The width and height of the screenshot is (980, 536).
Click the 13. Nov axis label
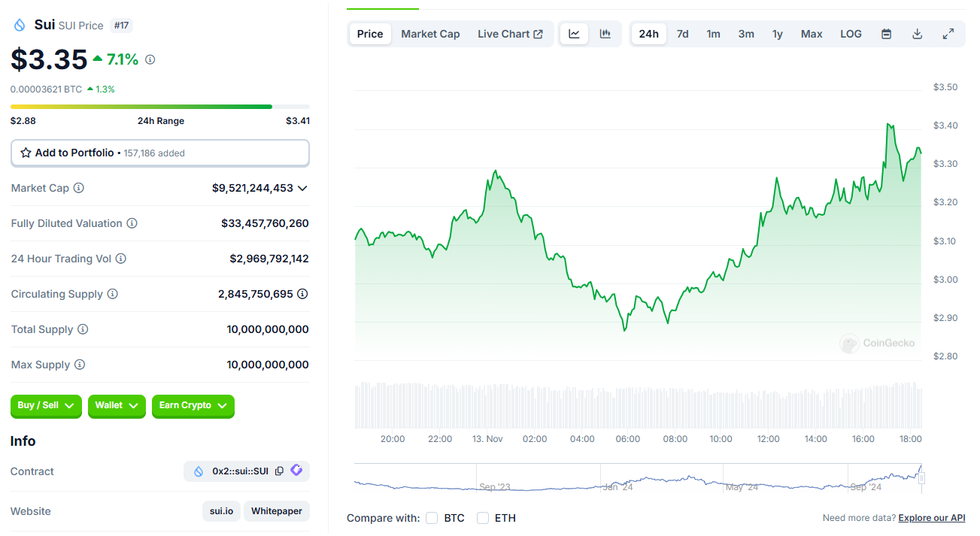[487, 438]
